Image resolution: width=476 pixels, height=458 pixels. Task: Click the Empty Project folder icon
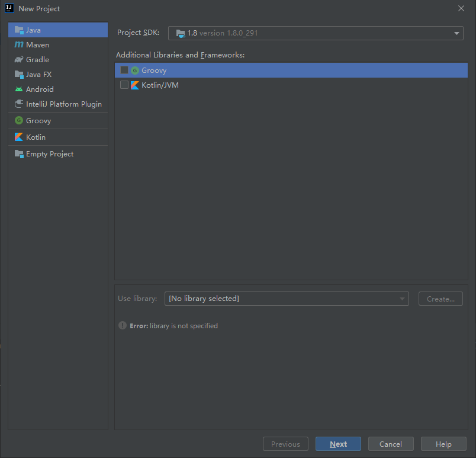19,154
